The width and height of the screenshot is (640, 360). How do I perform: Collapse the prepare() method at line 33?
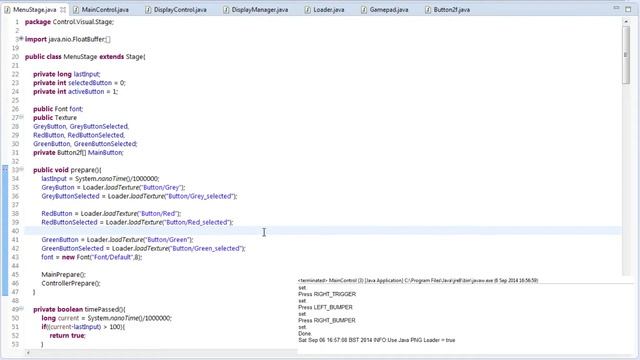21,169
